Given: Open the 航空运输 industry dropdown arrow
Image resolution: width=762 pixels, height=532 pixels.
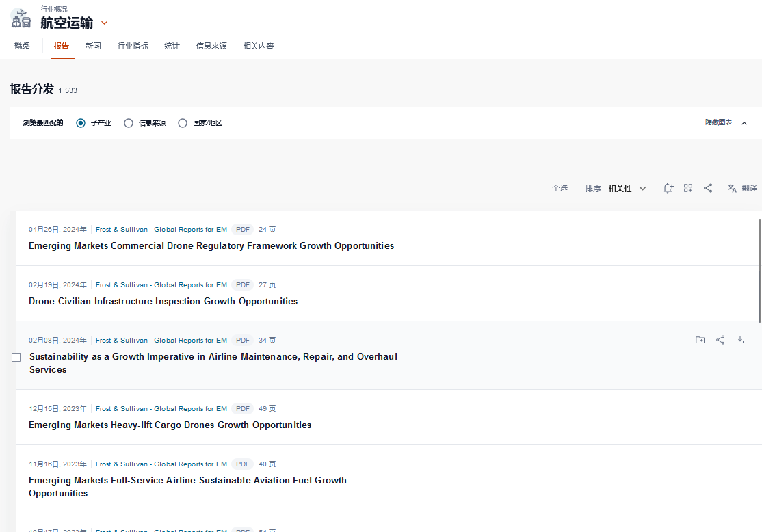Looking at the screenshot, I should tap(105, 23).
